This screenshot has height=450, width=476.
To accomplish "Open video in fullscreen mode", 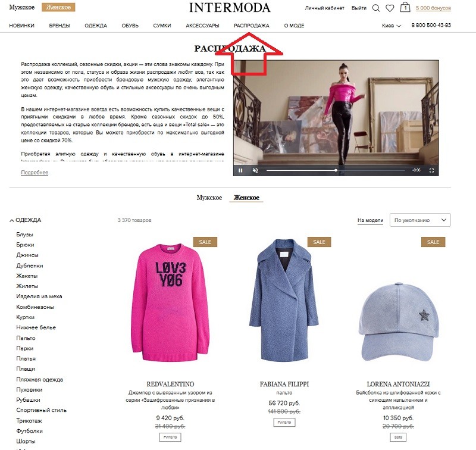I will [x=431, y=170].
